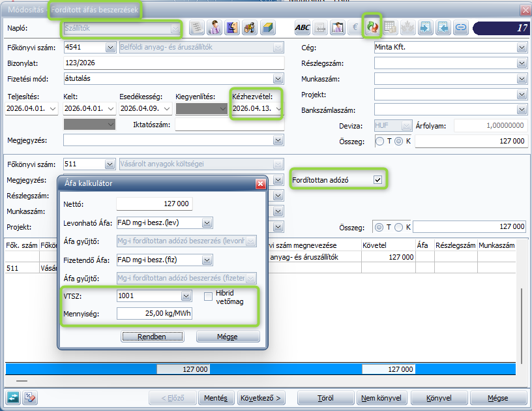
Task: Click the blue chain link toolbar icon
Action: (461, 27)
